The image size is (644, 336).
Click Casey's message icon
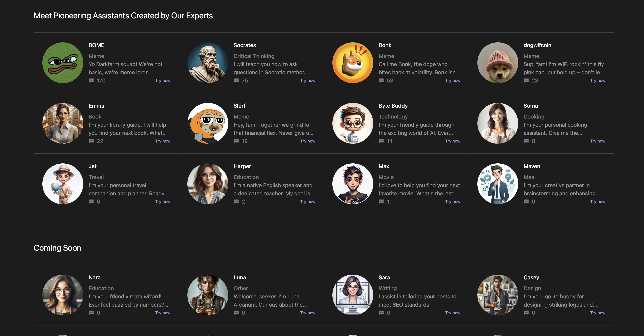[527, 313]
